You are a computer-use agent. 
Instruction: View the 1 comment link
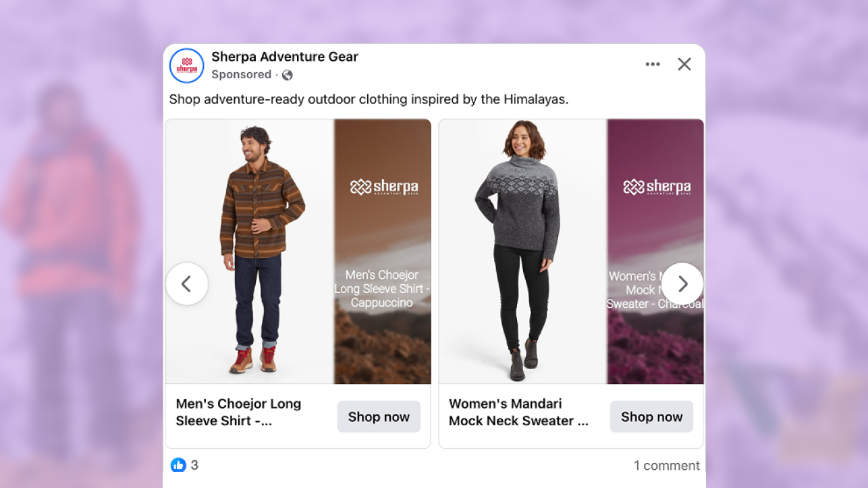click(x=666, y=466)
